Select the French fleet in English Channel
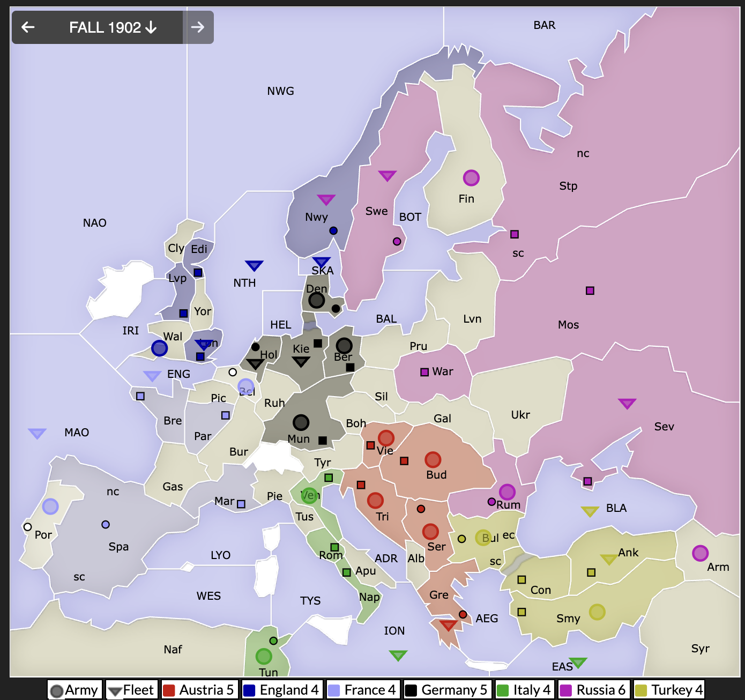Viewport: 745px width, 700px height. (152, 376)
